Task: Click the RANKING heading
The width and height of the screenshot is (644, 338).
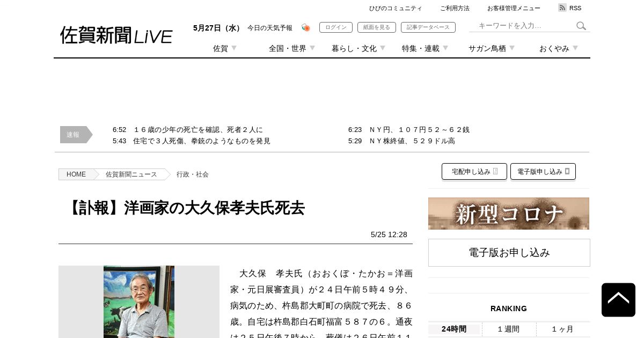Action: 509,308
